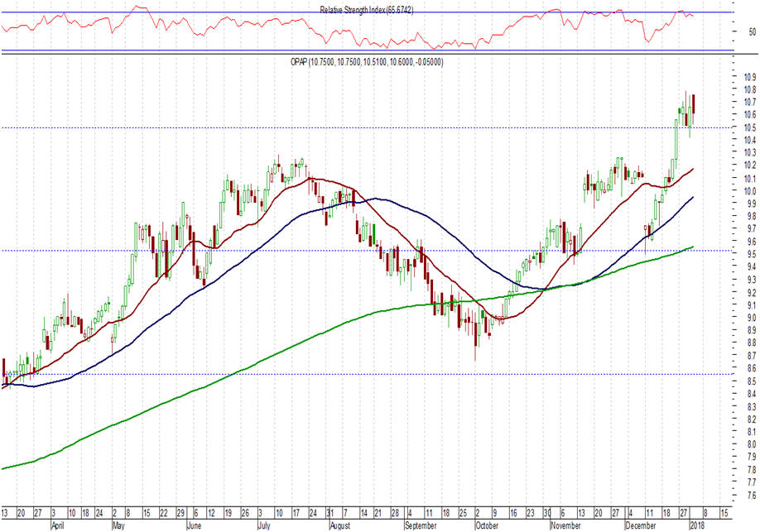Image resolution: width=760 pixels, height=532 pixels.
Task: Select the 7.6 price axis label
Action: (751, 495)
